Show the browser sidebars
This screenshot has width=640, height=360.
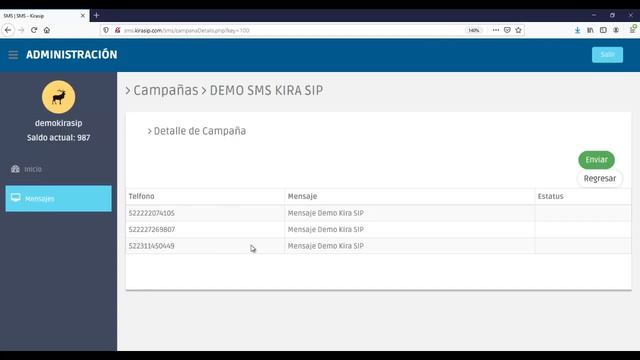click(x=603, y=30)
